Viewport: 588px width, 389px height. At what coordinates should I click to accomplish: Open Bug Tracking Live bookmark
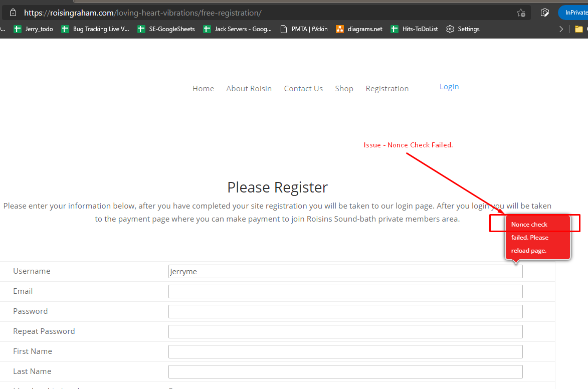(95, 29)
